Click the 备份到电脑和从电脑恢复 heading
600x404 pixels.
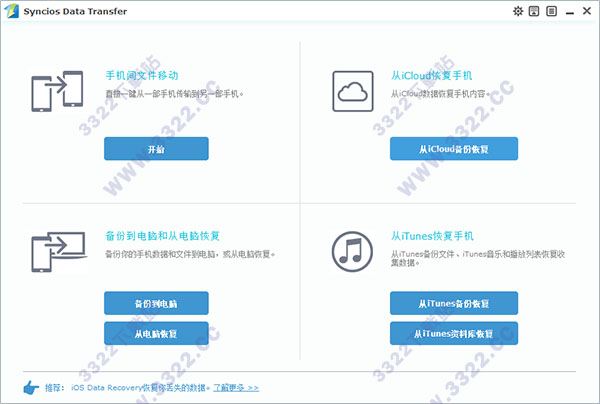[163, 236]
